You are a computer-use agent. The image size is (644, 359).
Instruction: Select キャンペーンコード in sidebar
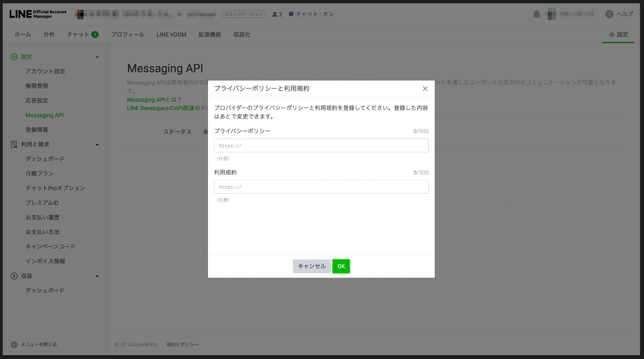(51, 247)
